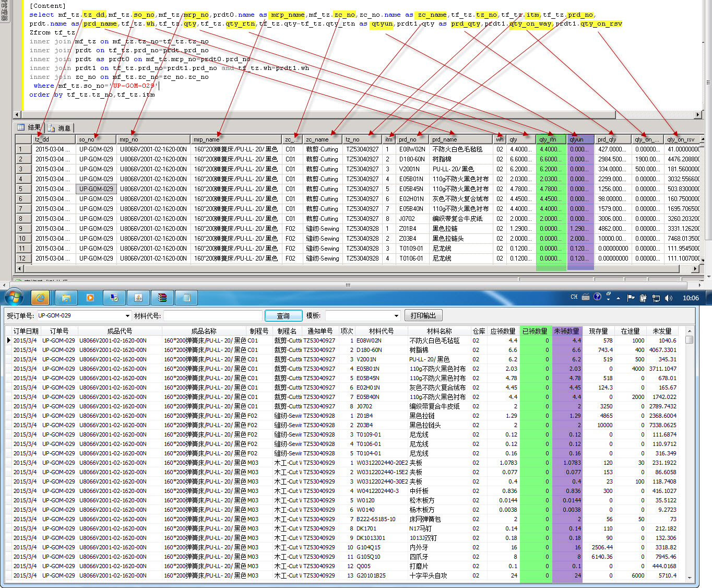The height and width of the screenshot is (588, 712).
Task: Open the media player taskbar icon
Action: tap(90, 298)
